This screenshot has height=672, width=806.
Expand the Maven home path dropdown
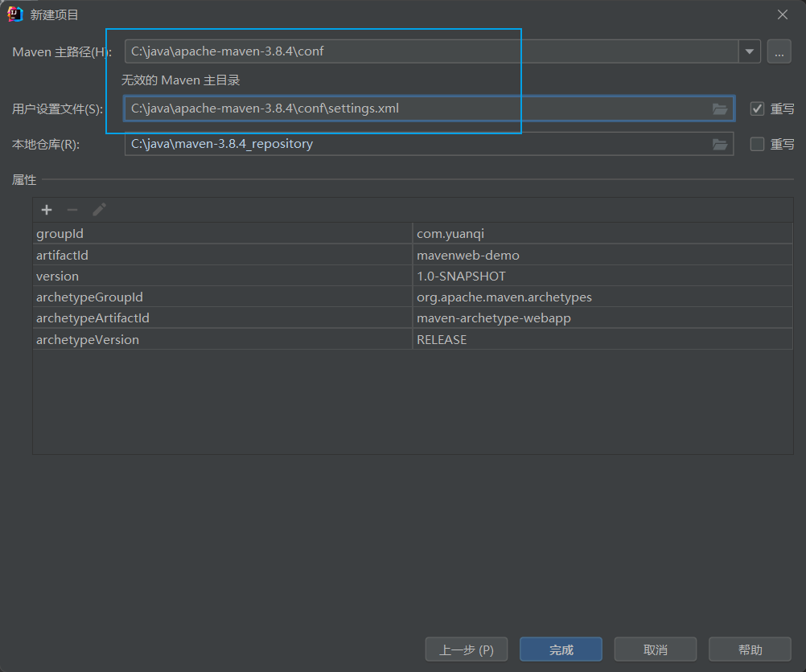pyautogui.click(x=750, y=51)
